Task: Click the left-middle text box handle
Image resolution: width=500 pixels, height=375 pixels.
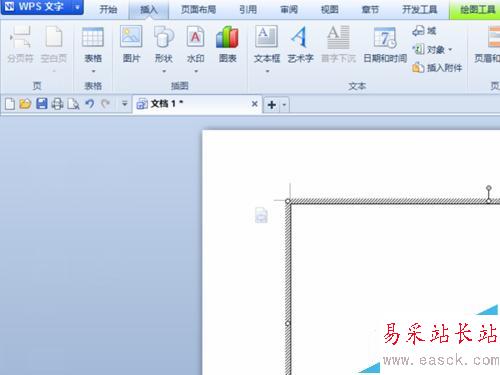Action: (x=288, y=323)
